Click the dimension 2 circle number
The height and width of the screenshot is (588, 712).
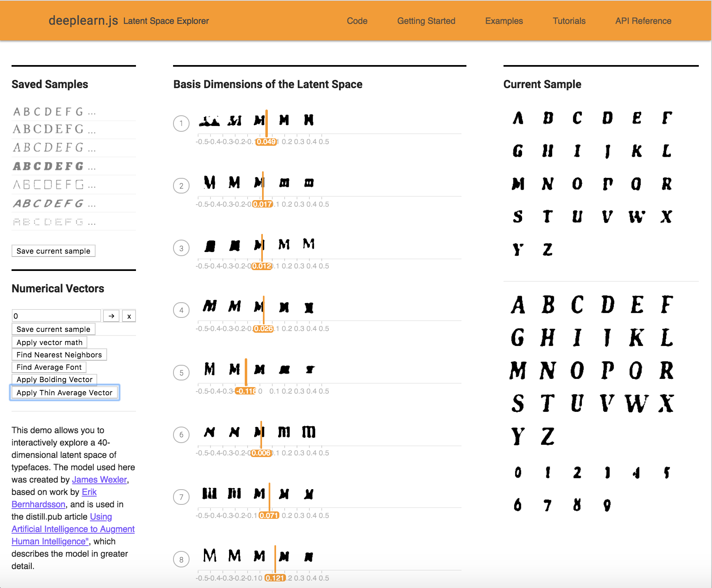point(181,186)
